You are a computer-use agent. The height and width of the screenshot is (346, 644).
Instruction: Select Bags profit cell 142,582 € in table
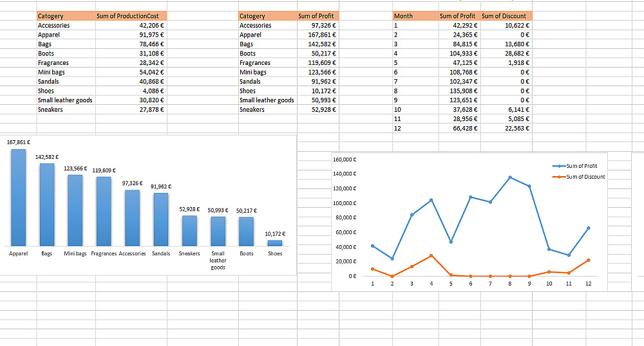pos(318,44)
